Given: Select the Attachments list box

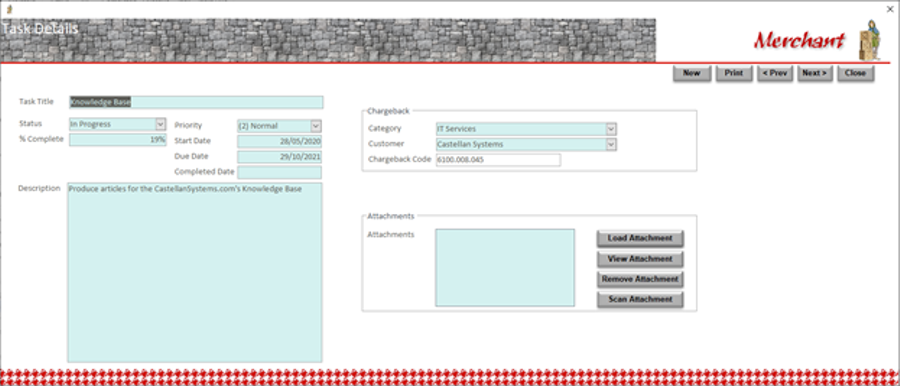Looking at the screenshot, I should tap(505, 268).
